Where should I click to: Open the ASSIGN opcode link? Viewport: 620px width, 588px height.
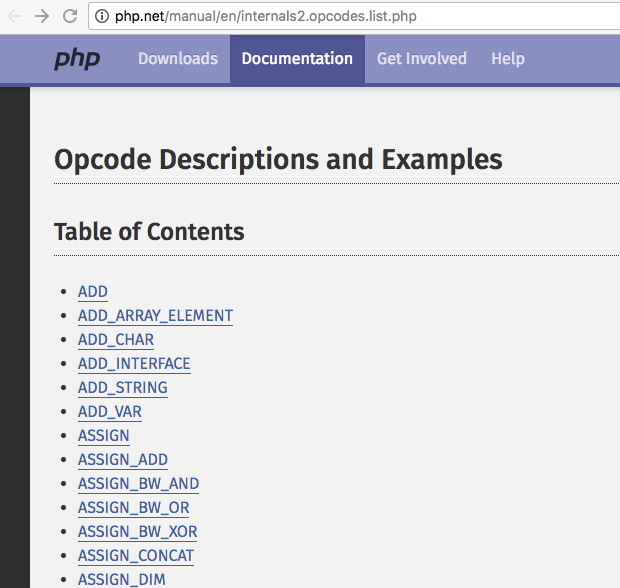(104, 436)
